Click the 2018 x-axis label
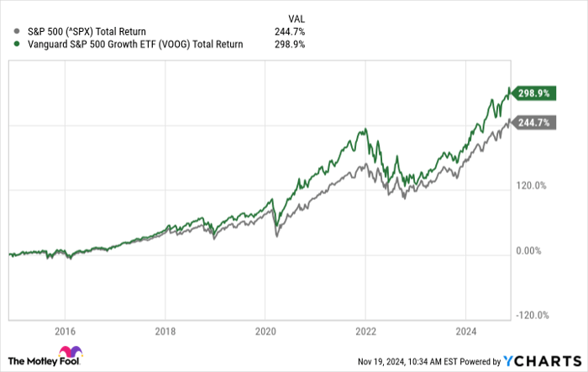The image size is (588, 372). [x=165, y=331]
